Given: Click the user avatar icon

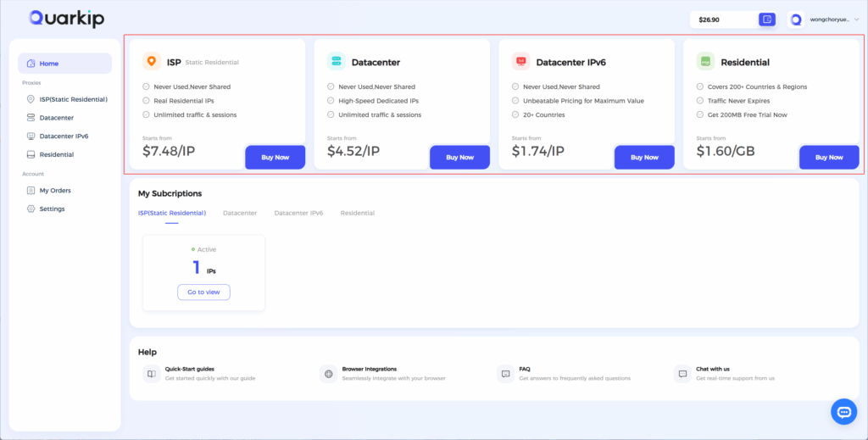Looking at the screenshot, I should pos(795,19).
